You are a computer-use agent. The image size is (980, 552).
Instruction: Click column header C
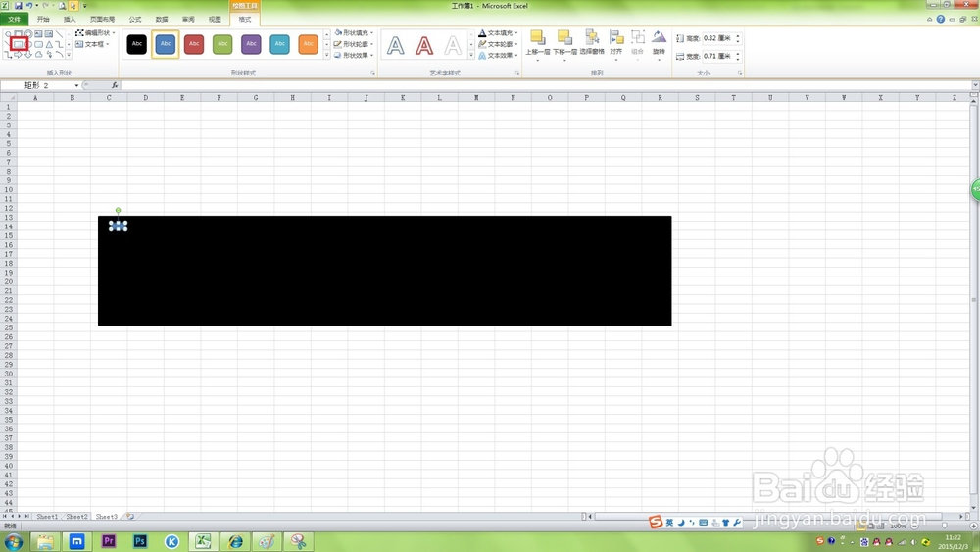click(x=109, y=97)
